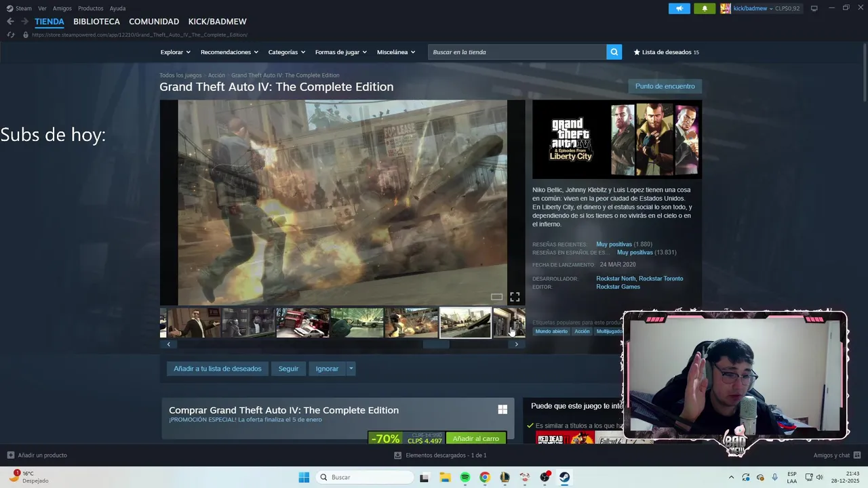Open the KICK/BADMEW profile tab
Viewport: 868px width, 488px height.
(x=217, y=22)
